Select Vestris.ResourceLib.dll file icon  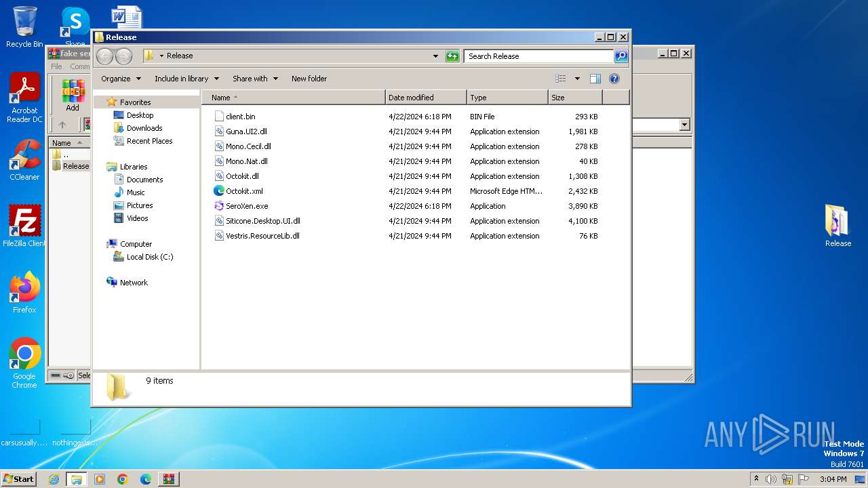219,236
